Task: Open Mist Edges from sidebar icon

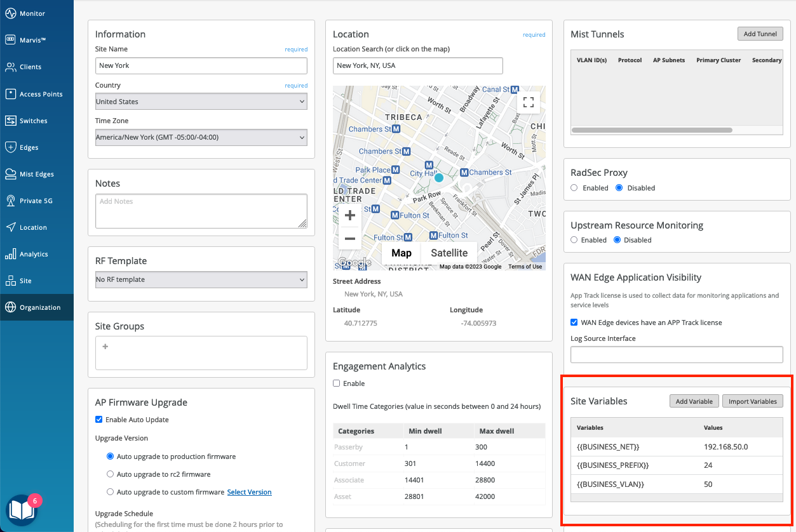Action: tap(10, 174)
